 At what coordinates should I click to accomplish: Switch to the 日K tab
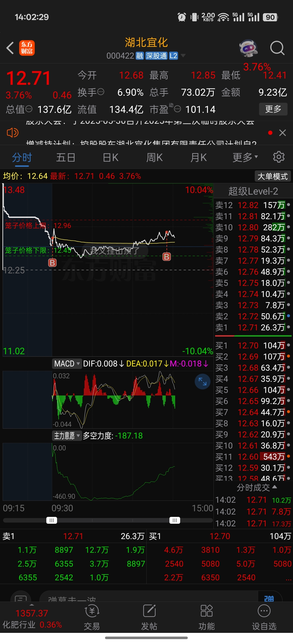(x=111, y=158)
